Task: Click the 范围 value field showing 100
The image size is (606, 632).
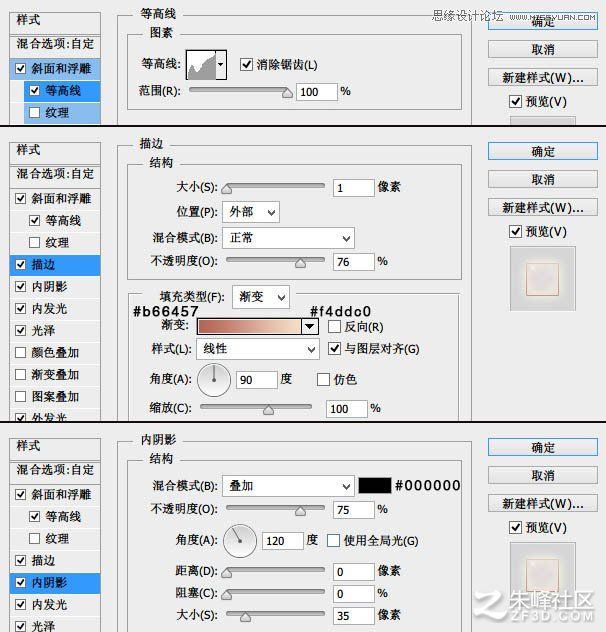Action: point(317,92)
